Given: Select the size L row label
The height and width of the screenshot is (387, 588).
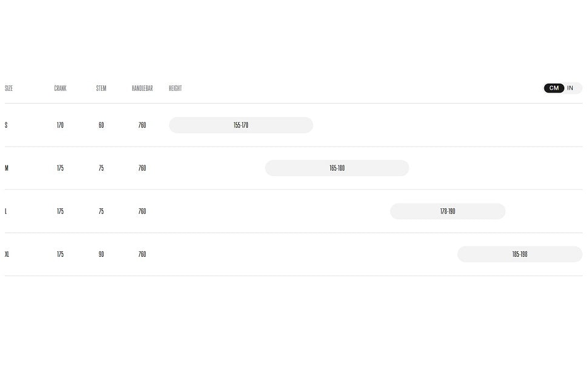Looking at the screenshot, I should (x=5, y=211).
